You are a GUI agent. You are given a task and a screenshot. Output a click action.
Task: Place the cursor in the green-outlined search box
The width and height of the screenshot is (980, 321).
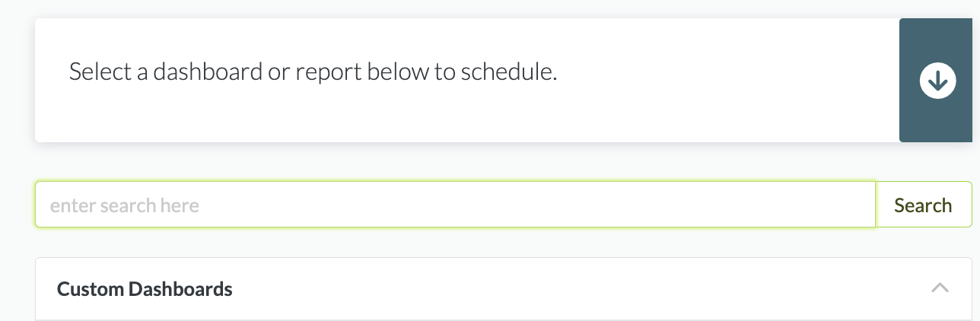(455, 205)
